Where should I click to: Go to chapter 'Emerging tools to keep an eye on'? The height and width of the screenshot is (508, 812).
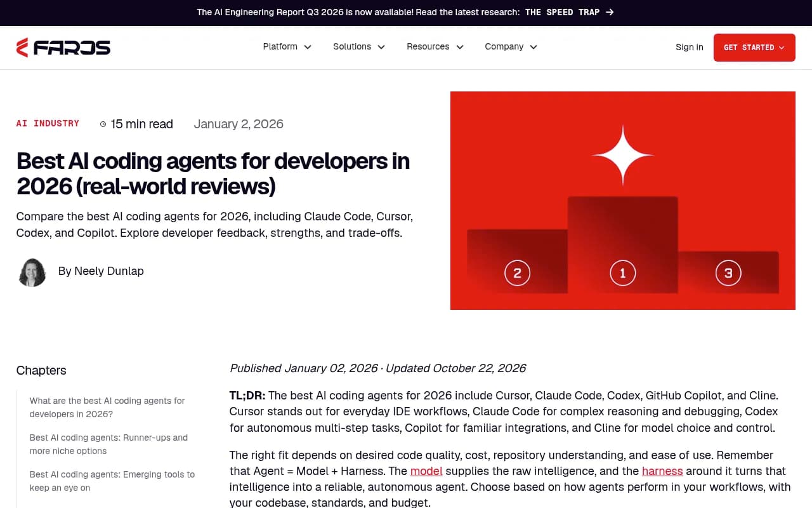(x=112, y=481)
